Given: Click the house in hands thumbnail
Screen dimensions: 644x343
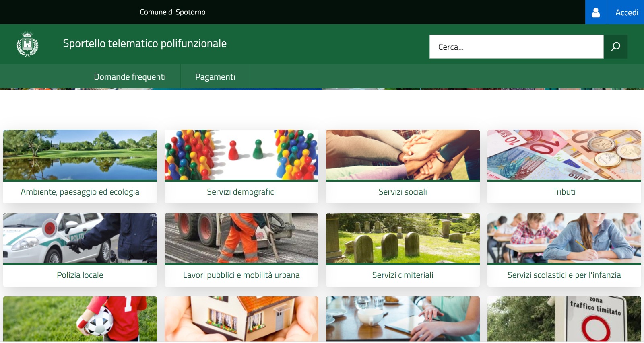Looking at the screenshot, I should pos(242,319).
